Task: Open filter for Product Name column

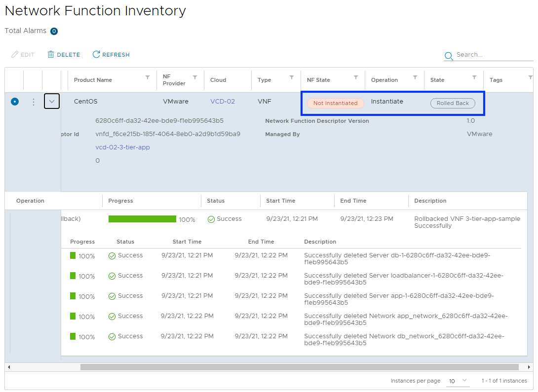Action: pos(148,77)
